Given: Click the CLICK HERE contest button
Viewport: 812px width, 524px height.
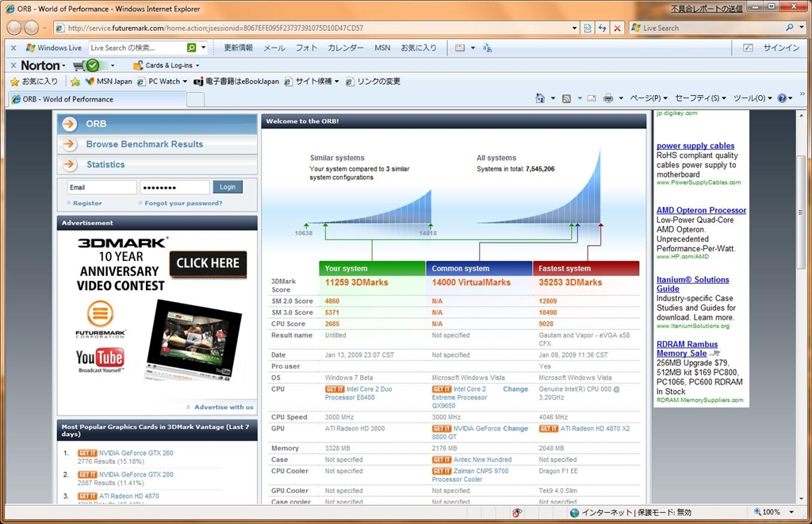Looking at the screenshot, I should tap(208, 263).
